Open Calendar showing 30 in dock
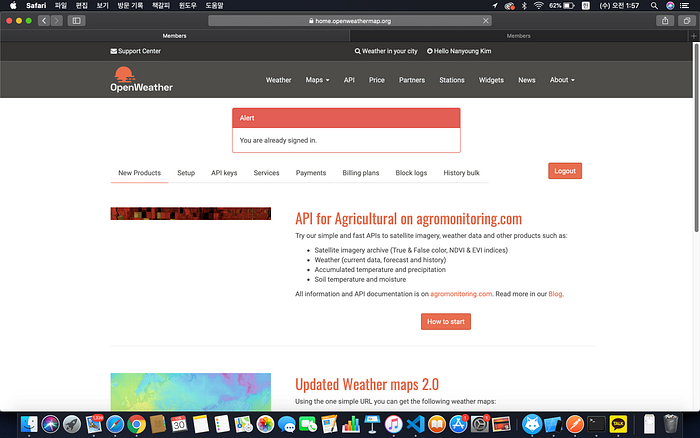This screenshot has height=438, width=700. tap(179, 424)
